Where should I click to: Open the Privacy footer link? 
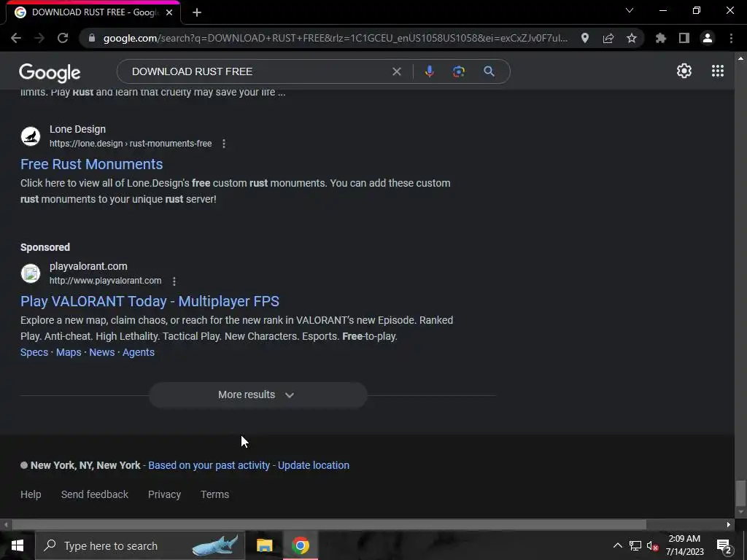164,494
